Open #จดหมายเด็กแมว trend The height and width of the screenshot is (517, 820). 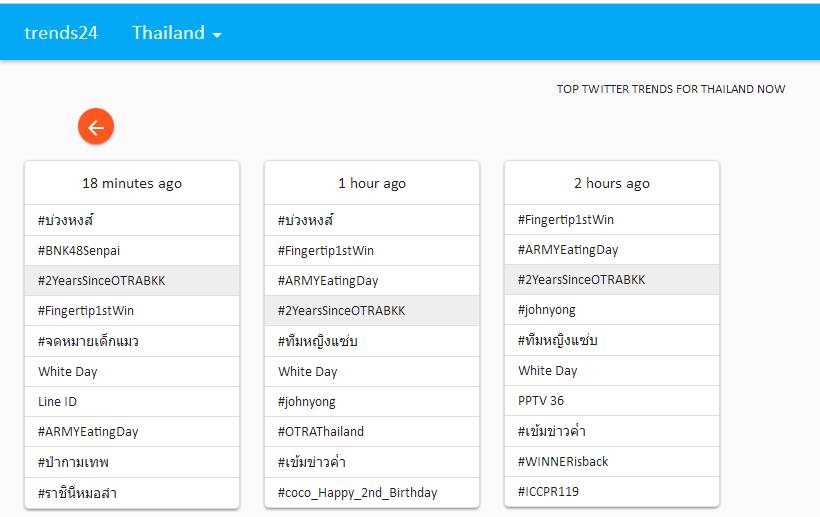[x=88, y=341]
